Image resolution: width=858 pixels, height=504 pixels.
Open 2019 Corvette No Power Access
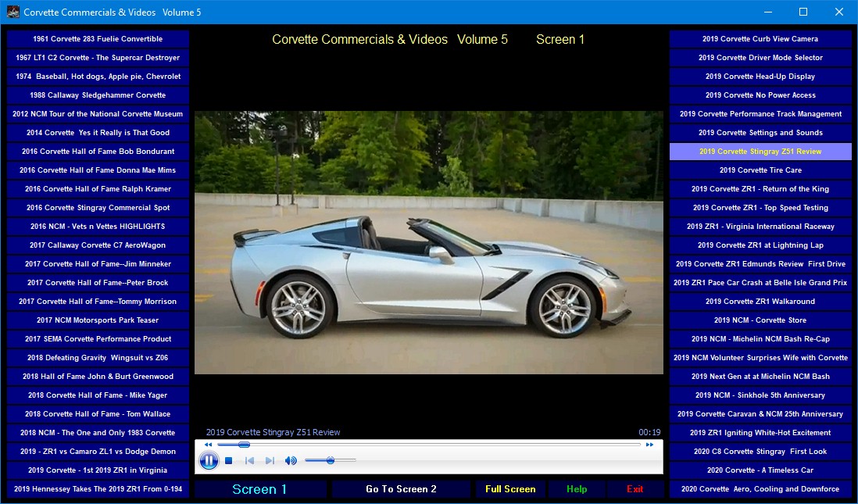[760, 95]
